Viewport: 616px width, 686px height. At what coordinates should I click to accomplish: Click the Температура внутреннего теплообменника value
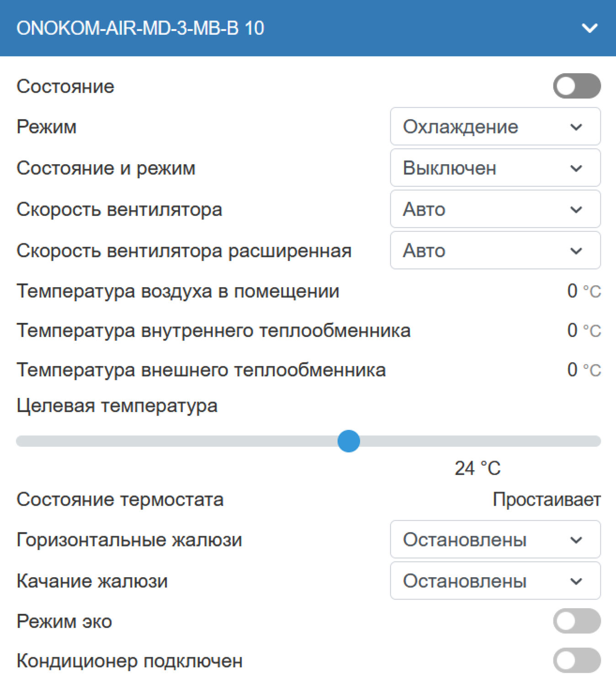click(x=584, y=330)
